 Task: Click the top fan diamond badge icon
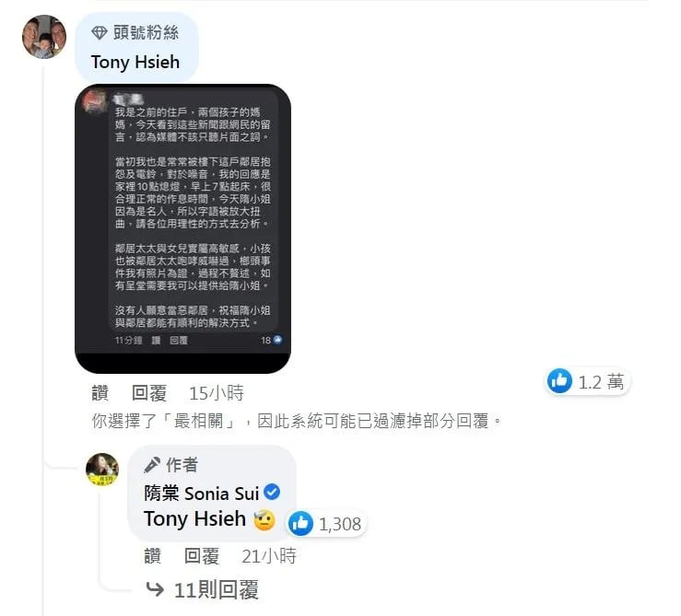(x=100, y=33)
